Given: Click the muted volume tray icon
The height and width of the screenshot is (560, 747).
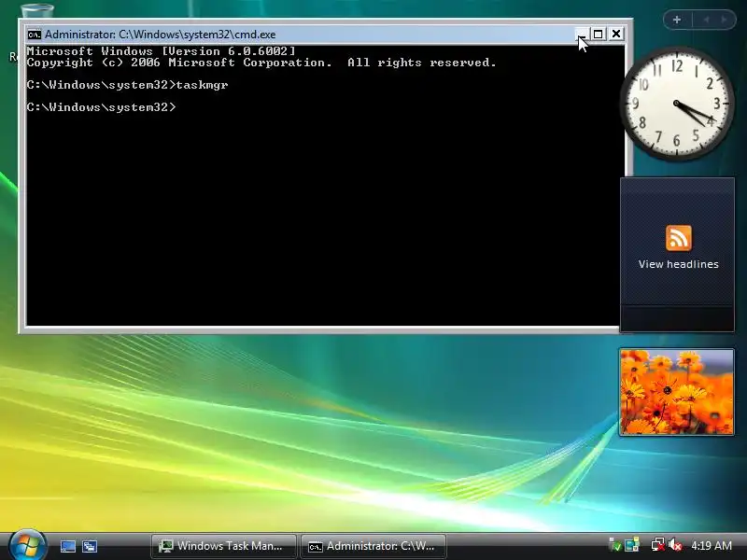Looking at the screenshot, I should [675, 545].
